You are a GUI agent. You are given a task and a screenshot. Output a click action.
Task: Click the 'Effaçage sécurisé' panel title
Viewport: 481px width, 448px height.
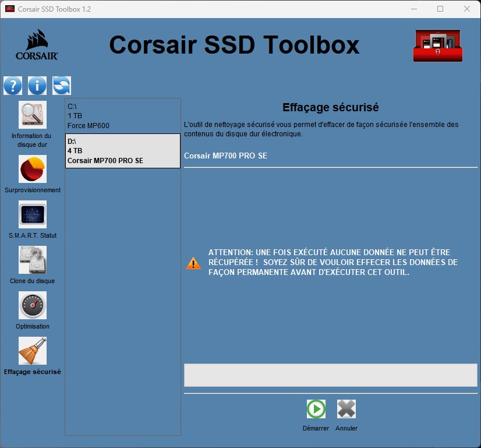click(330, 107)
